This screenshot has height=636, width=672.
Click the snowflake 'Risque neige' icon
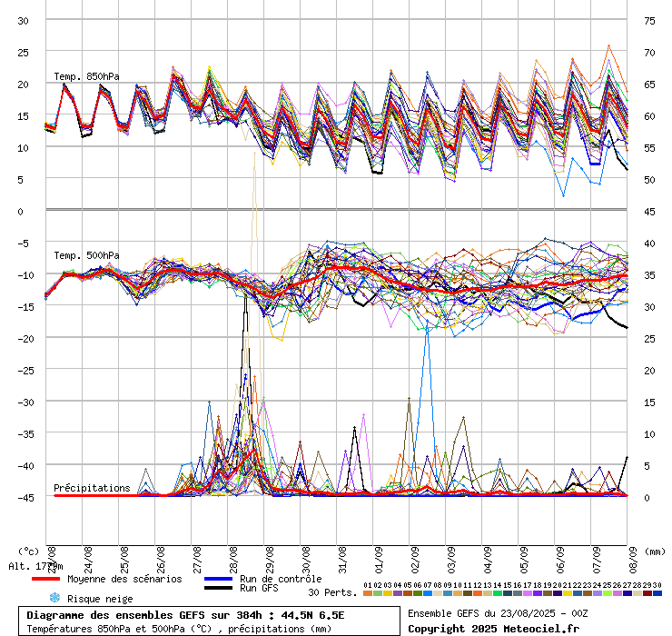tap(54, 598)
